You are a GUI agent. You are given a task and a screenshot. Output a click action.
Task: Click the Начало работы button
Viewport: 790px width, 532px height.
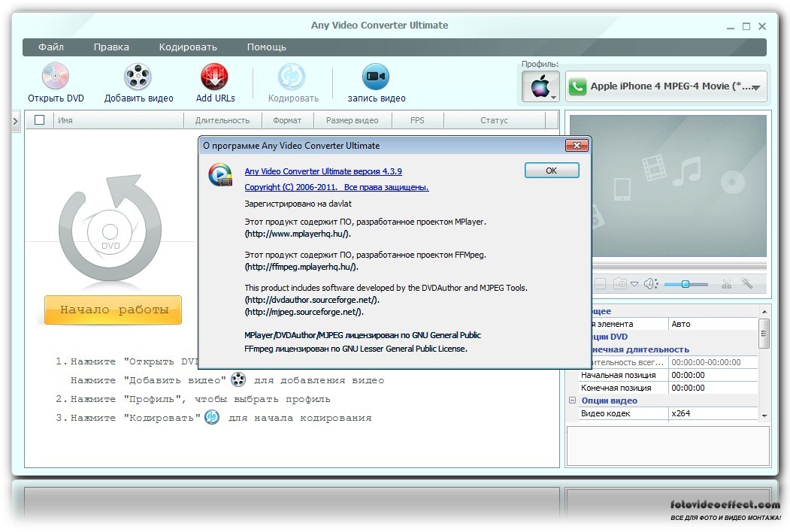point(114,310)
